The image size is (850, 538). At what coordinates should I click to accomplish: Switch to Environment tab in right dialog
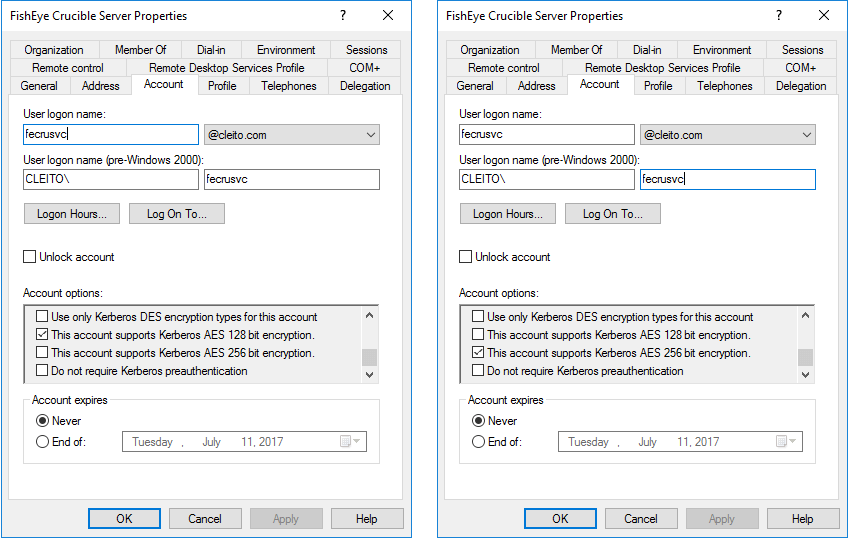tap(722, 50)
